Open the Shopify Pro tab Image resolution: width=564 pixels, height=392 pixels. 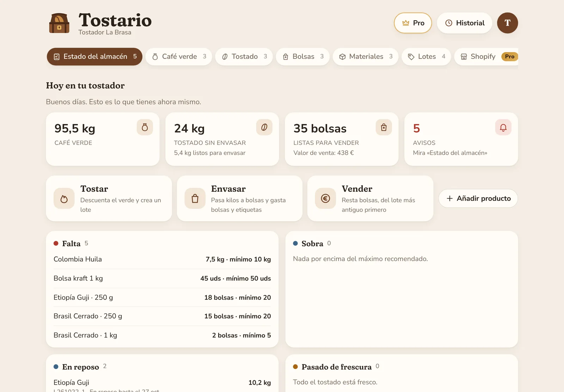pos(486,57)
